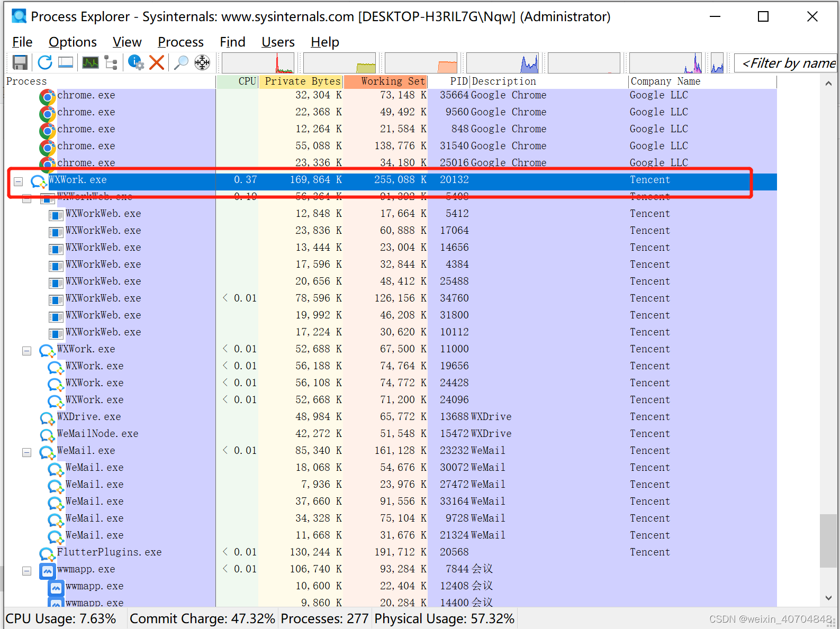Click the scrollbar down arrow
Image resolution: width=840 pixels, height=629 pixels.
coord(828,598)
